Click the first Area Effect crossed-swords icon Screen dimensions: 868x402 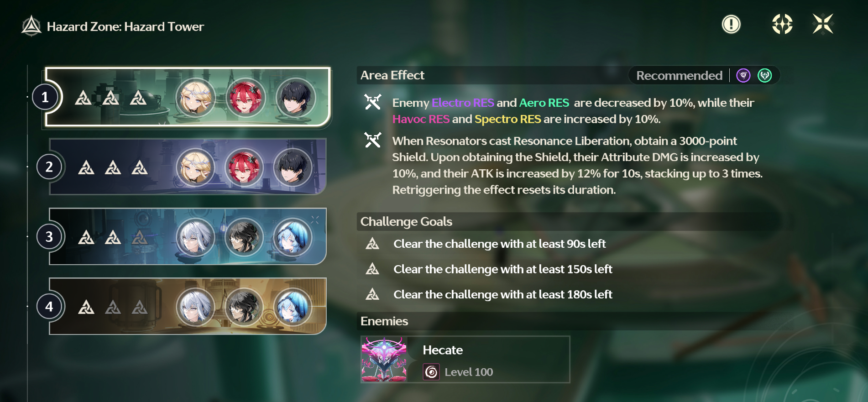372,102
